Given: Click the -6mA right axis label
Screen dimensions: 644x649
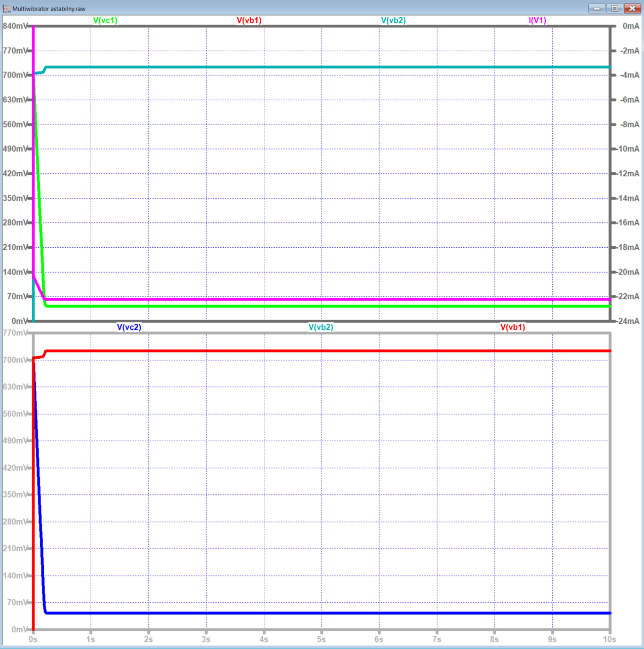Looking at the screenshot, I should [x=629, y=100].
